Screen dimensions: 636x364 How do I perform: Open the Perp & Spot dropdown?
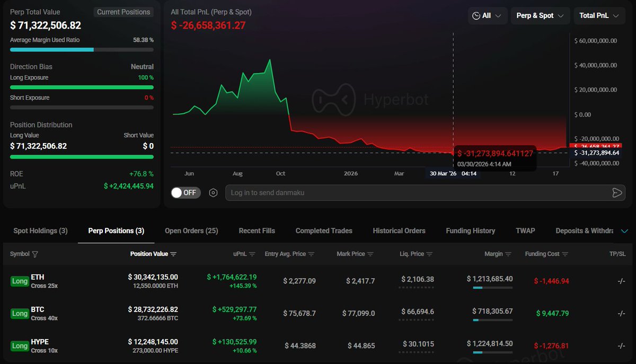[540, 16]
